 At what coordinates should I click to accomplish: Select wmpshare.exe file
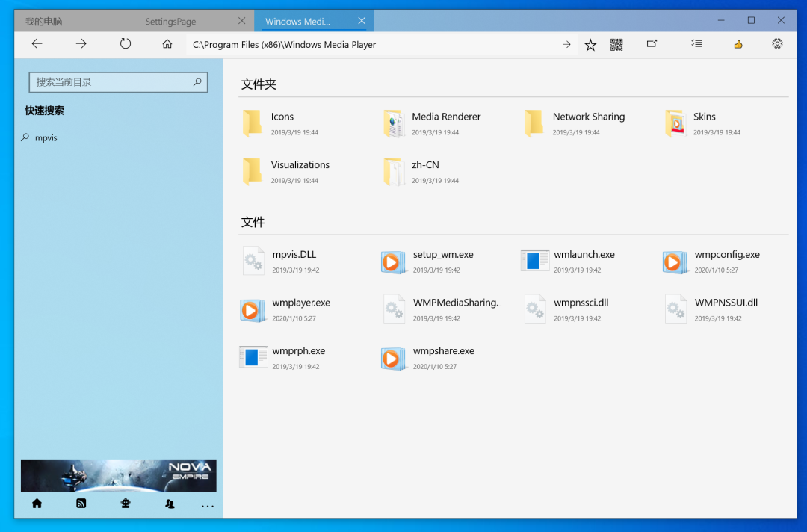click(x=428, y=358)
